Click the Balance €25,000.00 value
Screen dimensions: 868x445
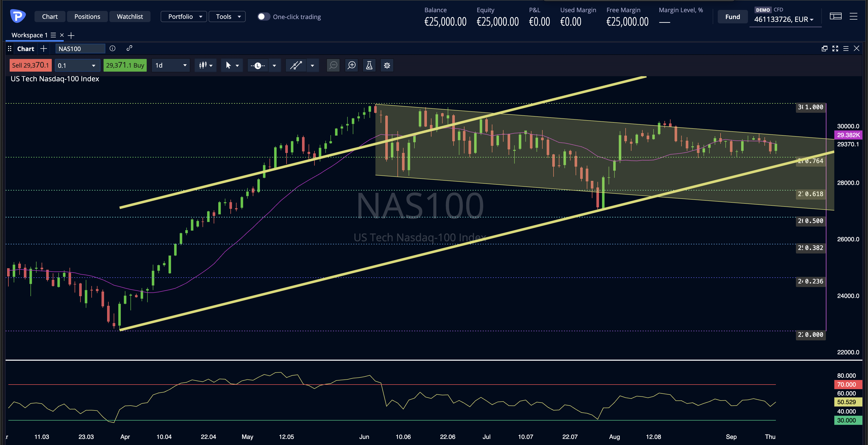point(445,22)
